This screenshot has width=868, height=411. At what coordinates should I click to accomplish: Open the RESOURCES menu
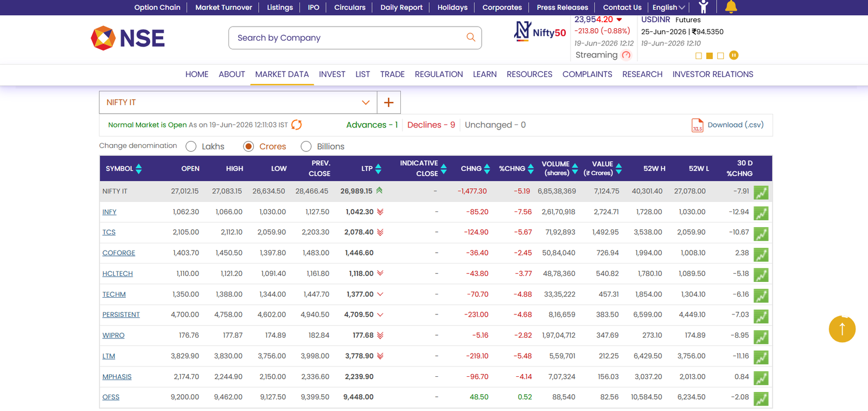(x=529, y=74)
